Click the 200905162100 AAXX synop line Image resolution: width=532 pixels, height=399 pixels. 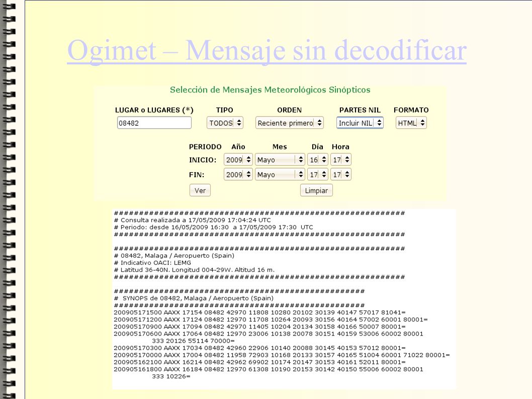(x=259, y=362)
